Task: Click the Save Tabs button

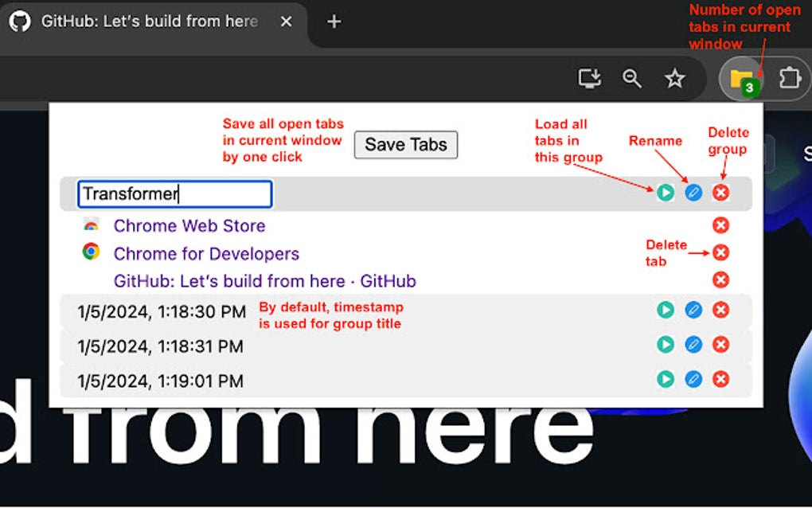Action: coord(406,145)
